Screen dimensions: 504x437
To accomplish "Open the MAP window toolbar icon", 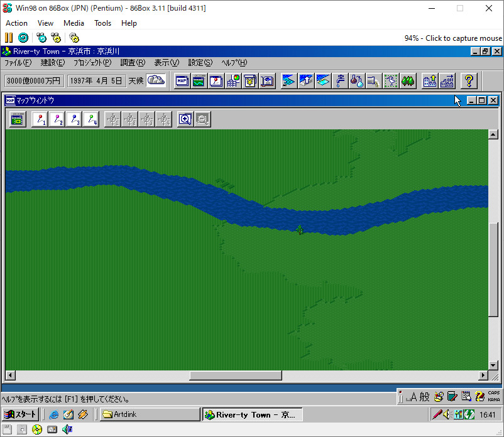I will pyautogui.click(x=182, y=81).
